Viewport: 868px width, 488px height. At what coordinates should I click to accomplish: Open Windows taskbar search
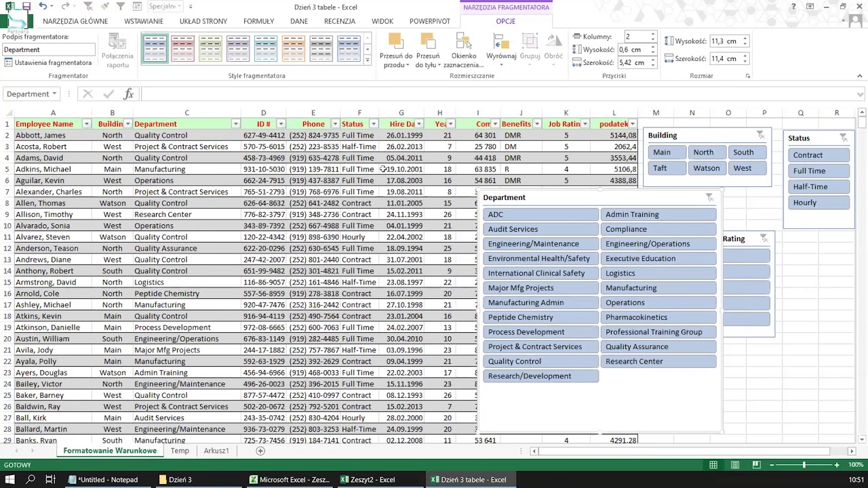coord(31,479)
